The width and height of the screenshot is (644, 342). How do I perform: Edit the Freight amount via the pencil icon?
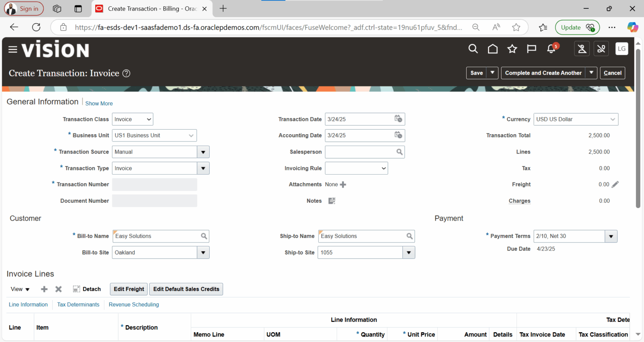pos(615,184)
